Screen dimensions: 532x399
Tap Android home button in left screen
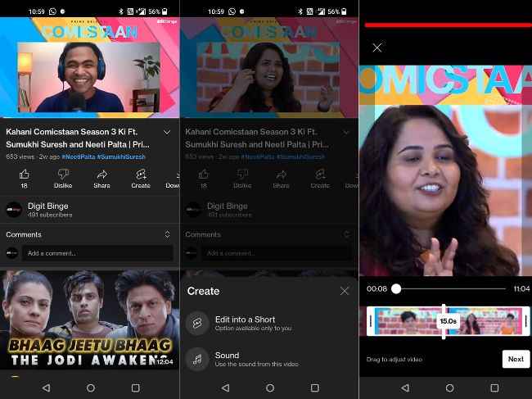tap(91, 388)
